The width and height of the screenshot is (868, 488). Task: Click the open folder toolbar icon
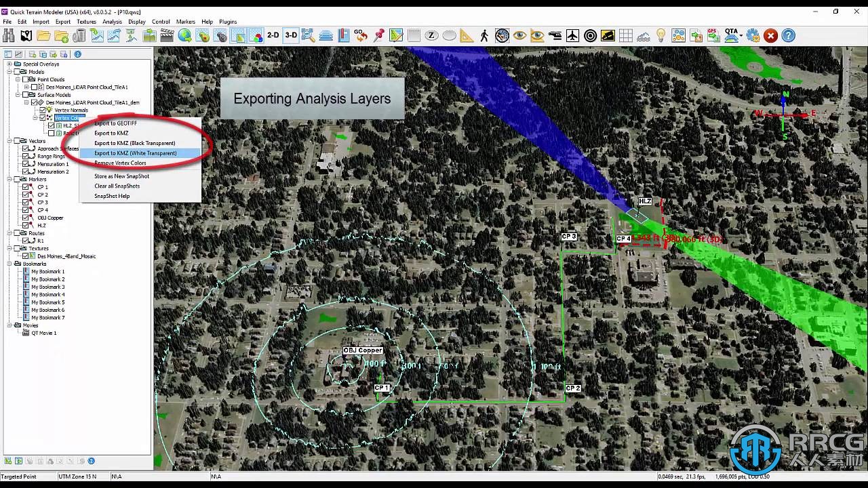point(43,35)
